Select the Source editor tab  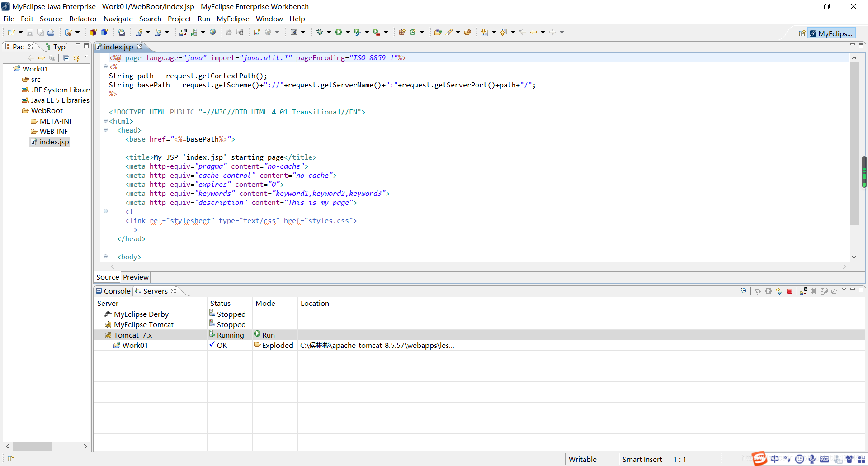[108, 277]
